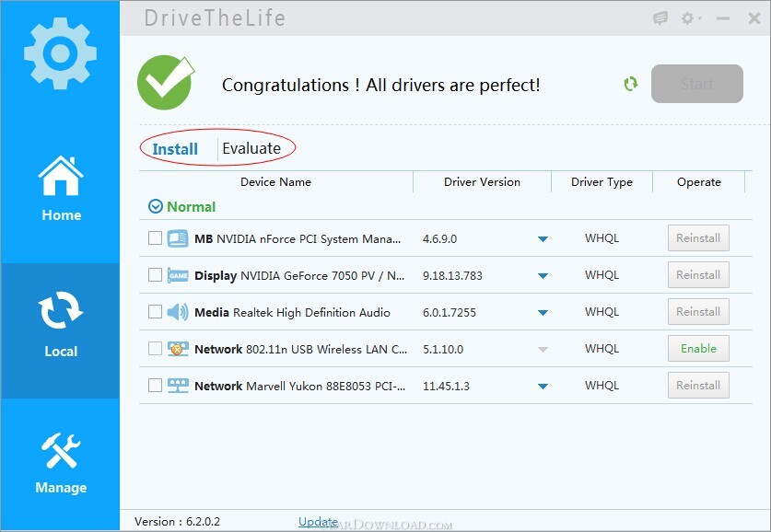This screenshot has width=771, height=532.
Task: Click the disabled wireless network icon
Action: click(178, 349)
